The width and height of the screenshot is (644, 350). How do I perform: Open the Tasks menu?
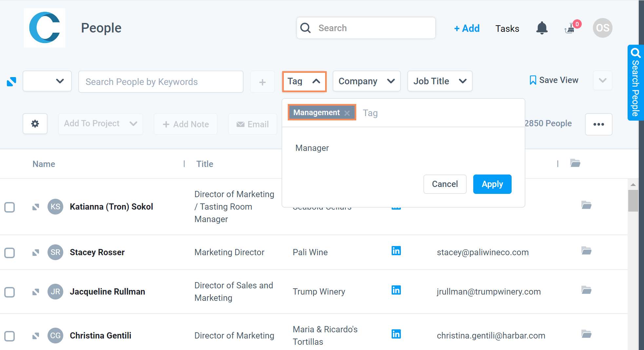[x=507, y=29]
